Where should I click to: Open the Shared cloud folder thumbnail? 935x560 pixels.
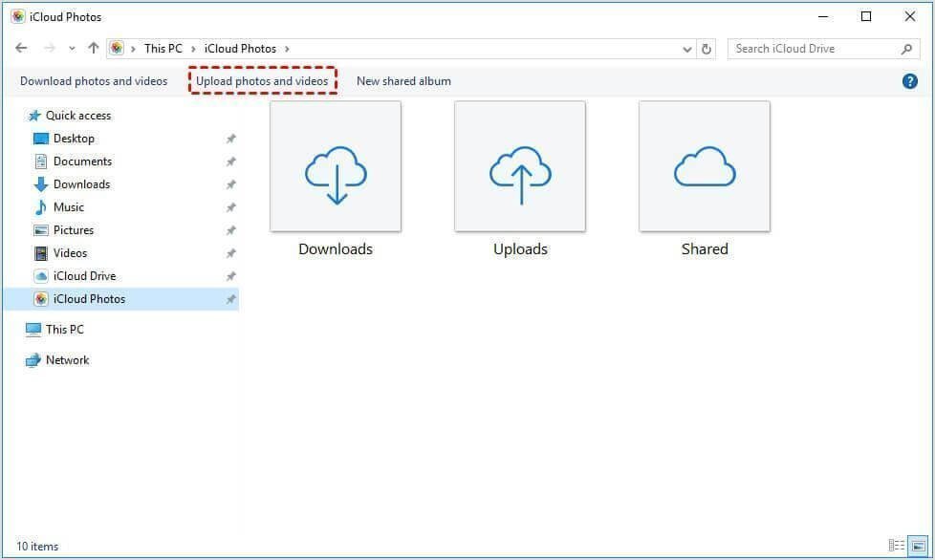coord(705,166)
